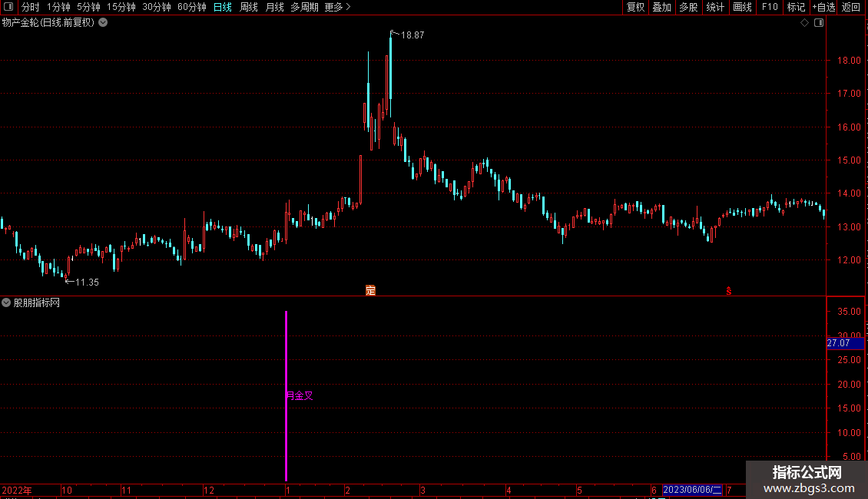This screenshot has height=499, width=868.
Task: Open the 复权 adjustment options
Action: coord(635,7)
